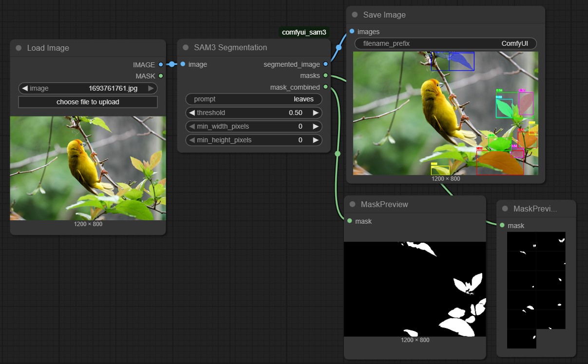Select the images input socket on Save Image
The height and width of the screenshot is (364, 588).
click(x=352, y=32)
